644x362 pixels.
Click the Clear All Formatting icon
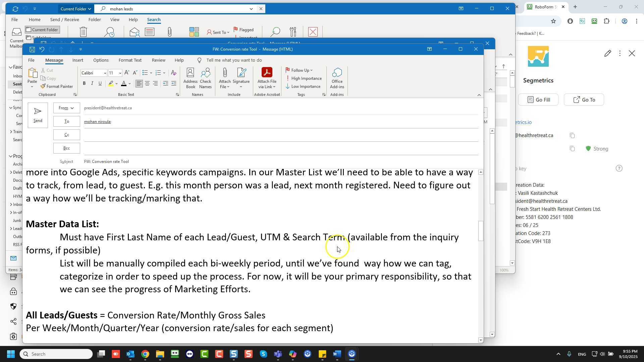click(x=173, y=73)
